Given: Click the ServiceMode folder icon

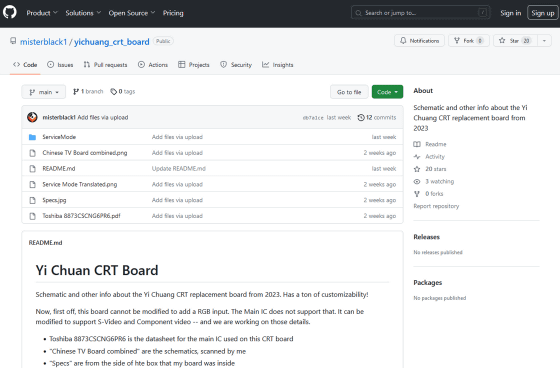Looking at the screenshot, I should click(32, 137).
